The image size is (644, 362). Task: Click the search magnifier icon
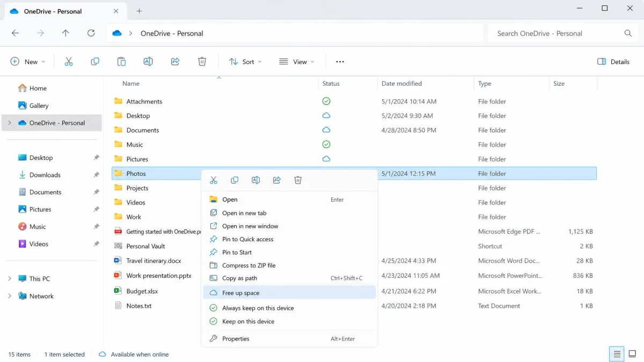pyautogui.click(x=628, y=33)
